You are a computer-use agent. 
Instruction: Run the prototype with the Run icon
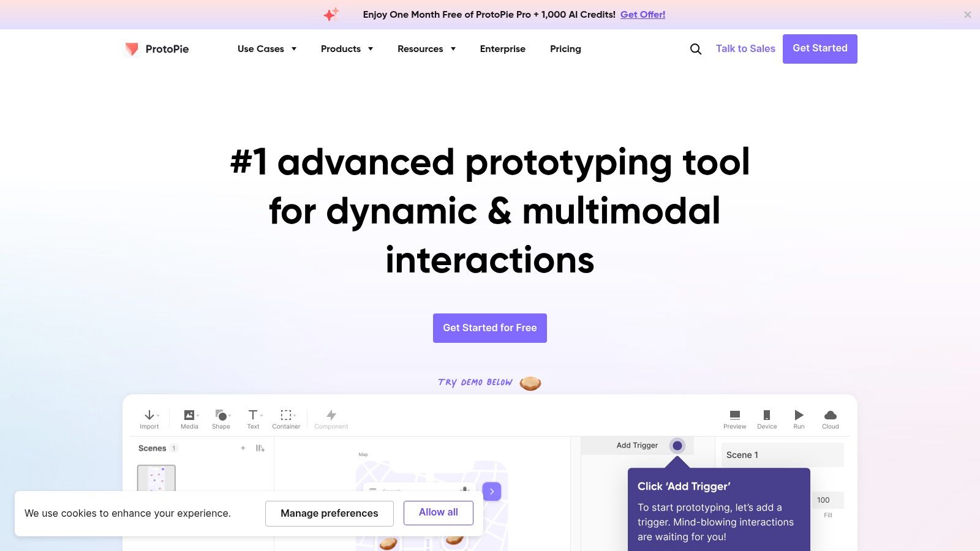799,415
